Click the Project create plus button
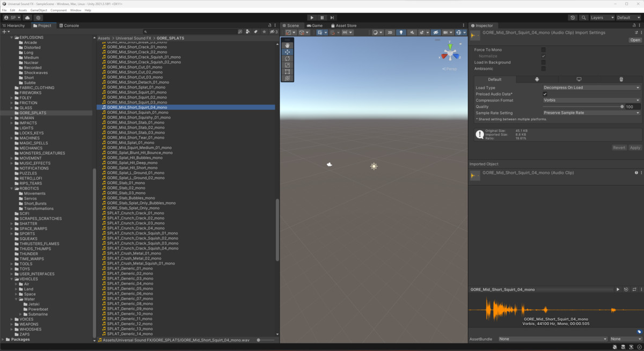 (5, 32)
